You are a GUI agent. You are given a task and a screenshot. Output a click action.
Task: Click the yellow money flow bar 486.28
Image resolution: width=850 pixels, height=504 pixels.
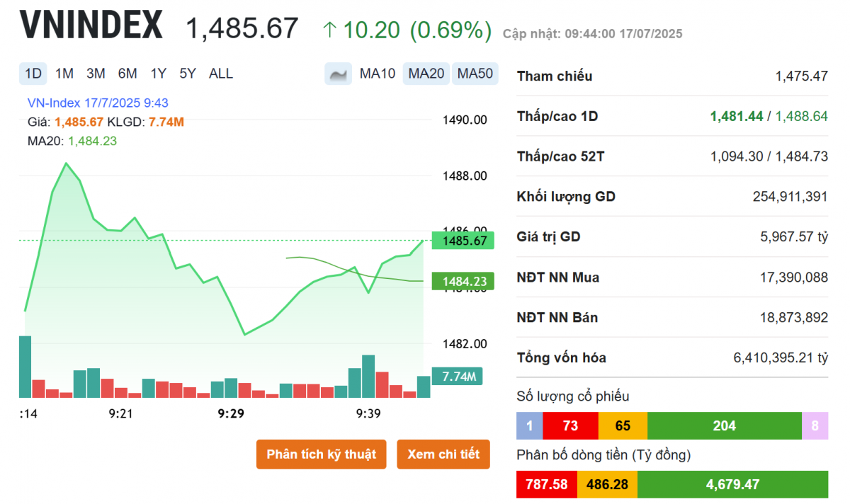click(x=607, y=485)
